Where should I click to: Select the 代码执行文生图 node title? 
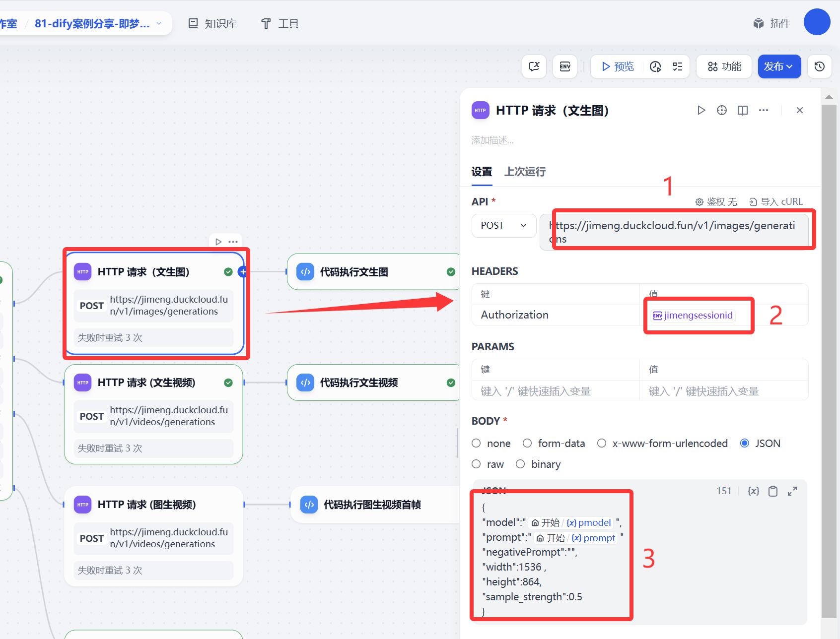(354, 272)
